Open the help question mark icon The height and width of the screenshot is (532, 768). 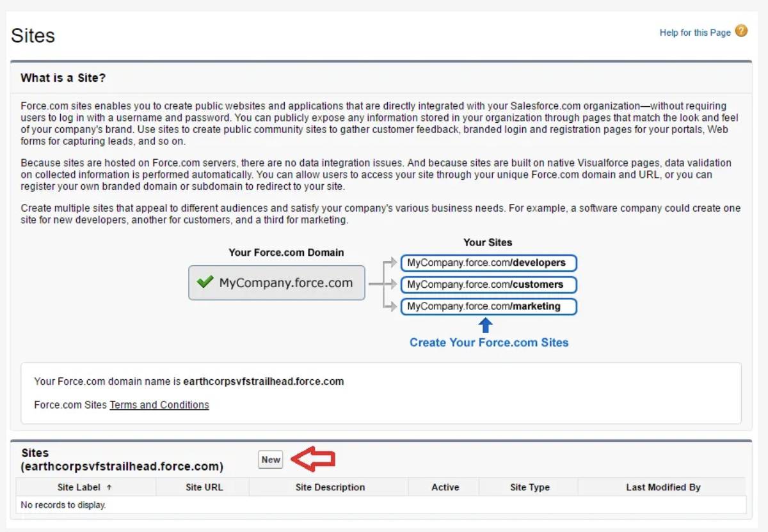tap(741, 31)
